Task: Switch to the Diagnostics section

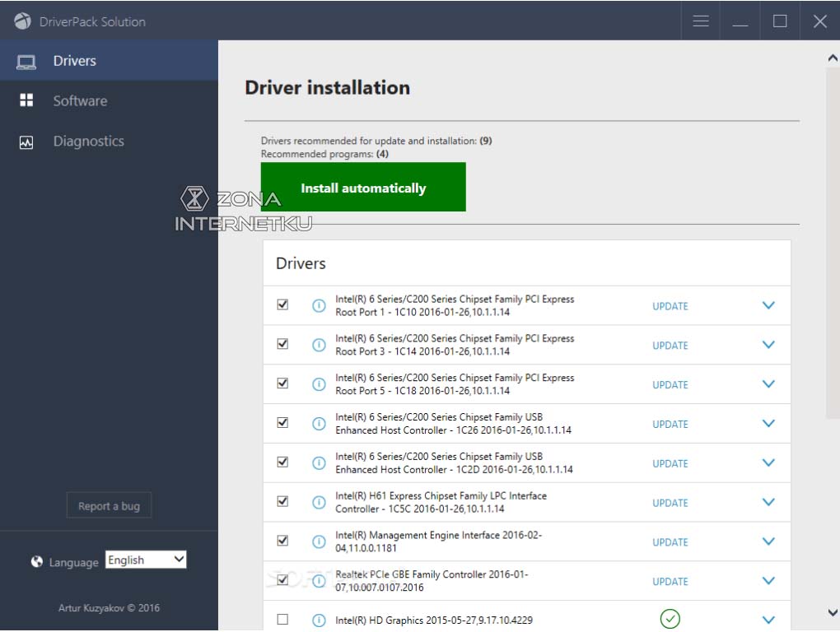Action: point(88,141)
